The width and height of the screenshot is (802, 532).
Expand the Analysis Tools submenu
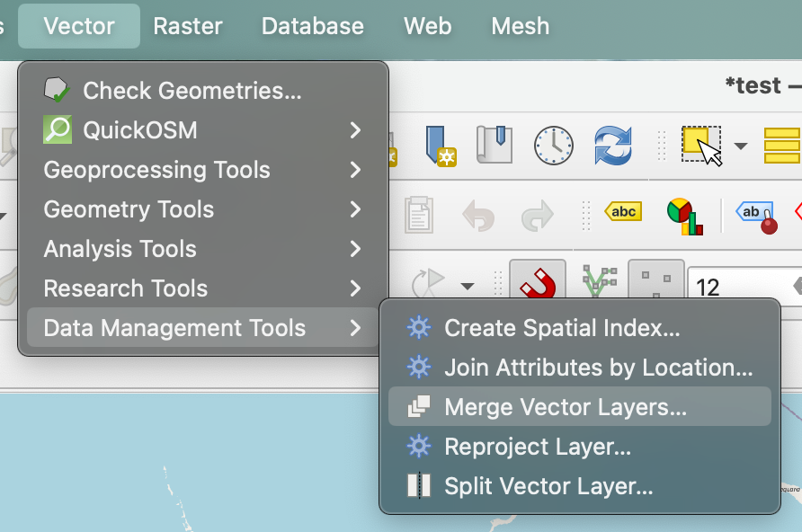click(x=203, y=249)
